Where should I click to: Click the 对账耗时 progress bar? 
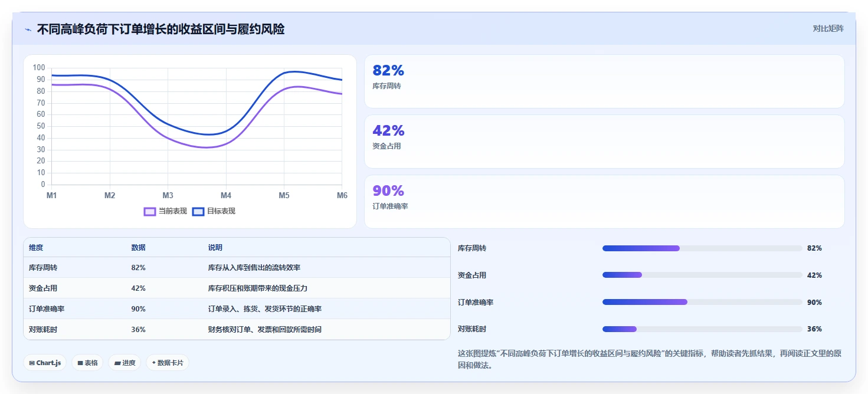coord(702,329)
